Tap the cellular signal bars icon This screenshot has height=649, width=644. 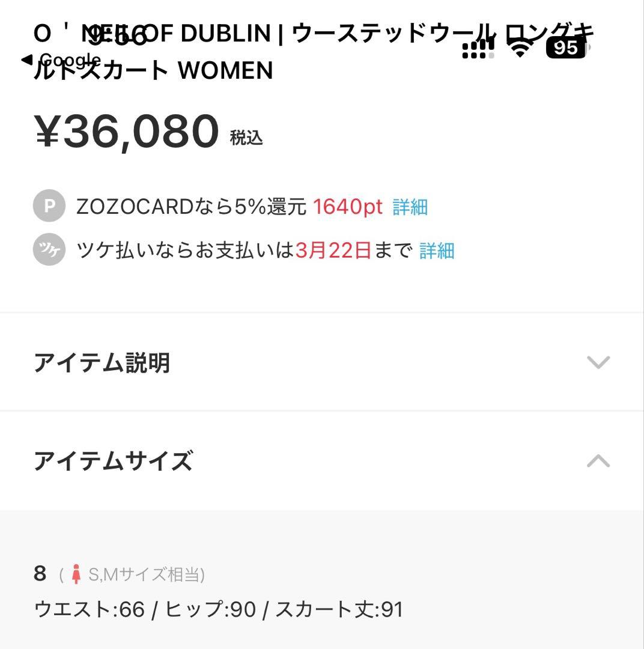(478, 48)
